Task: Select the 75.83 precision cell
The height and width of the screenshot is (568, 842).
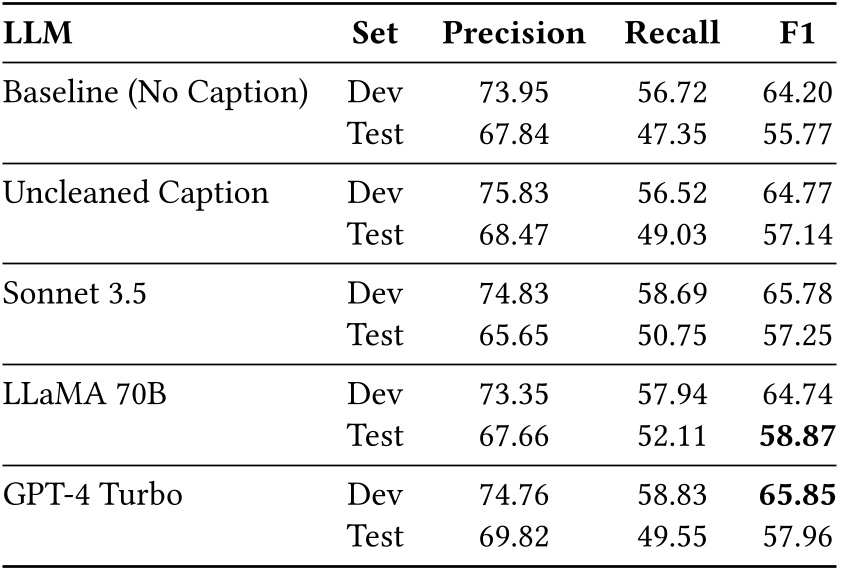Action: point(514,193)
